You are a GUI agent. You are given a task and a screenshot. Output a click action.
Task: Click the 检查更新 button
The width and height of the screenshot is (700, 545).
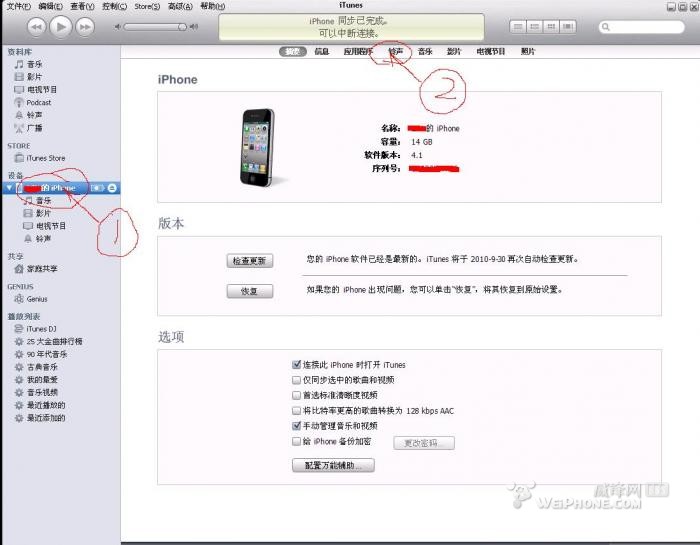click(250, 261)
